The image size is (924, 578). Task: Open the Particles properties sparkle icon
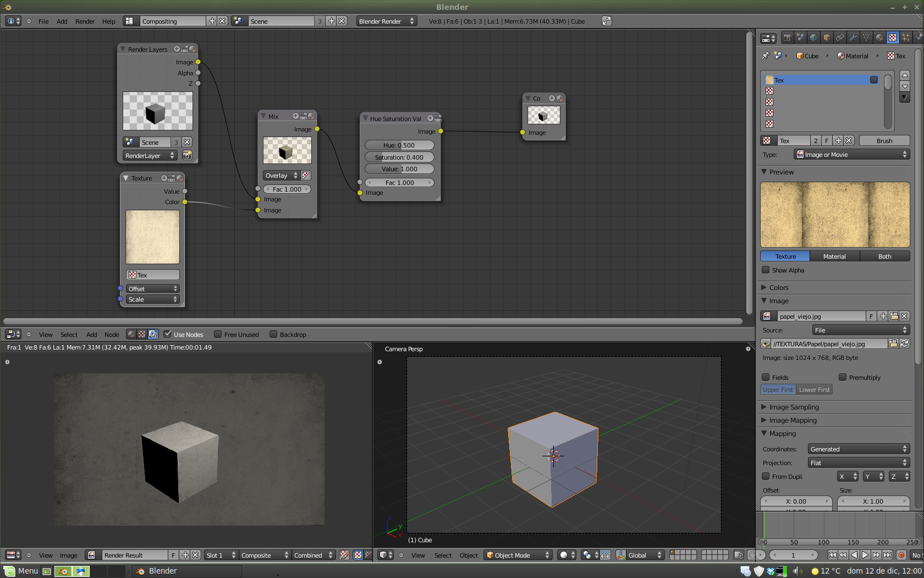906,38
